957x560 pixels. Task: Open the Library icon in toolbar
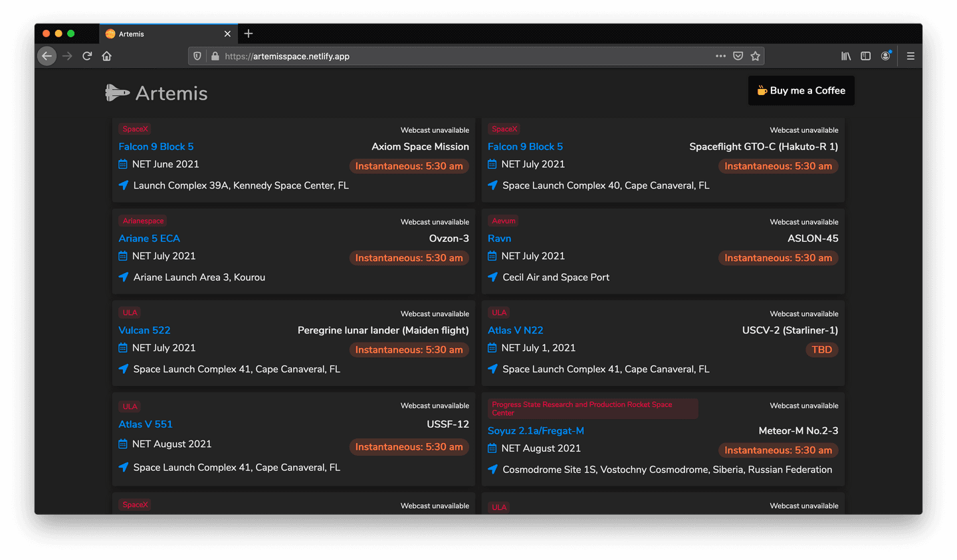click(846, 56)
